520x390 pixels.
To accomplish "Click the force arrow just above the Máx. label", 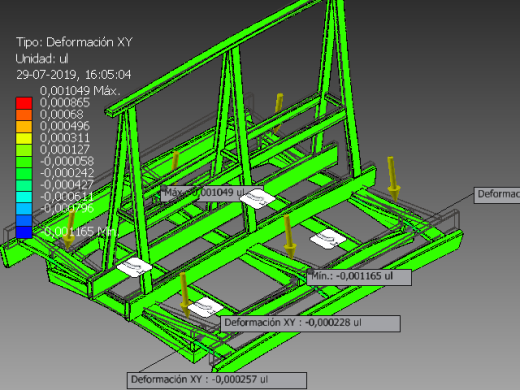I will click(x=175, y=167).
